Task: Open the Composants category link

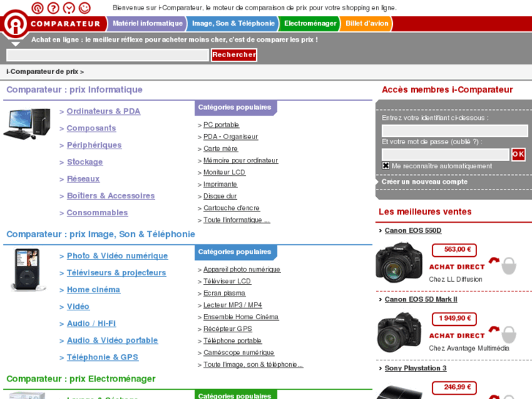Action: click(91, 128)
